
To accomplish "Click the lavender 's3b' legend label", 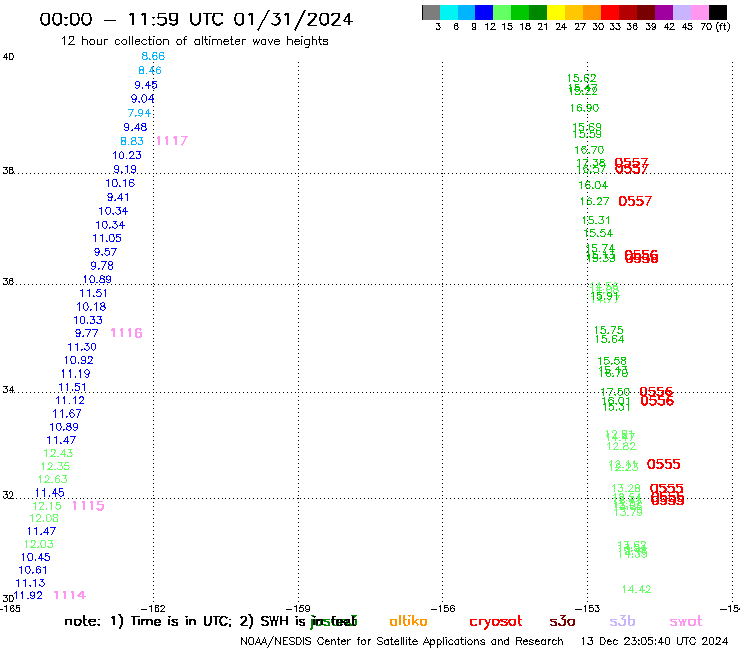I will point(622,621).
